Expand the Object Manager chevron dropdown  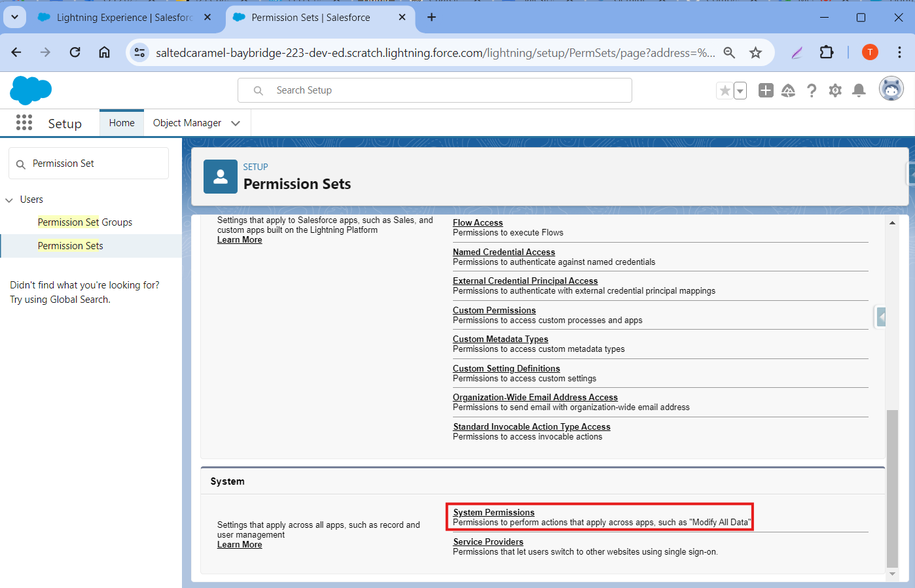(236, 123)
